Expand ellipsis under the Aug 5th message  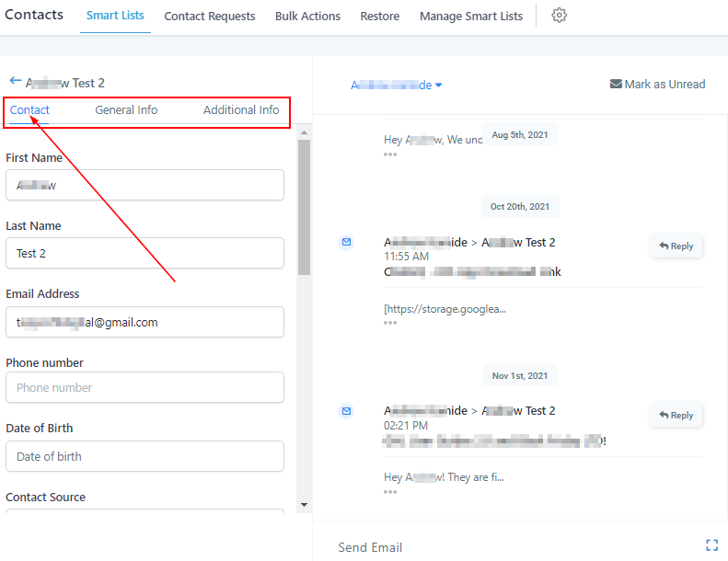pos(390,155)
